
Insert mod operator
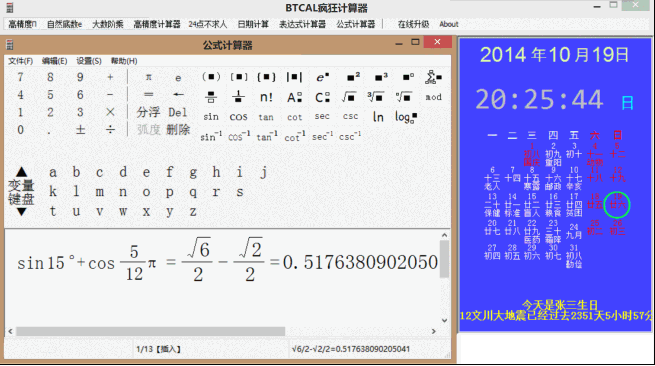tap(433, 97)
